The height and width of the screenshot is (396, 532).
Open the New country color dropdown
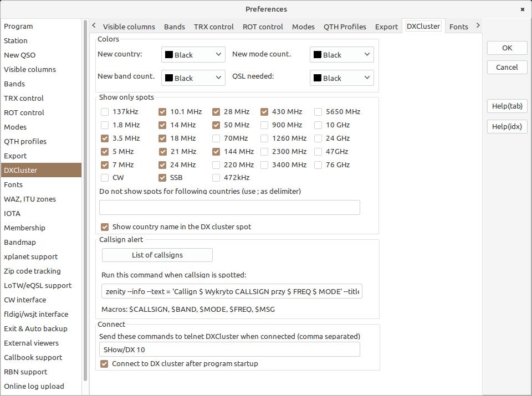193,55
